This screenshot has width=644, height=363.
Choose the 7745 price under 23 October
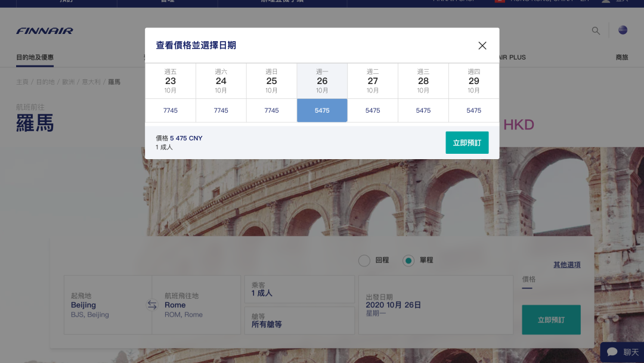pos(171,110)
